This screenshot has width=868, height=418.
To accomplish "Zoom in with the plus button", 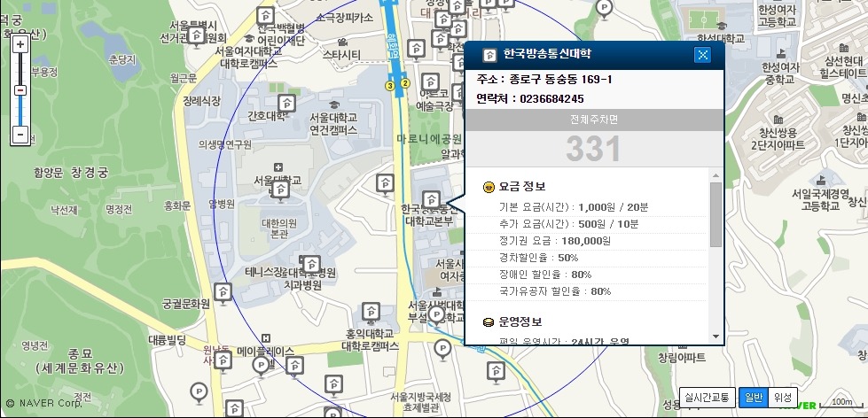I will [20, 45].
